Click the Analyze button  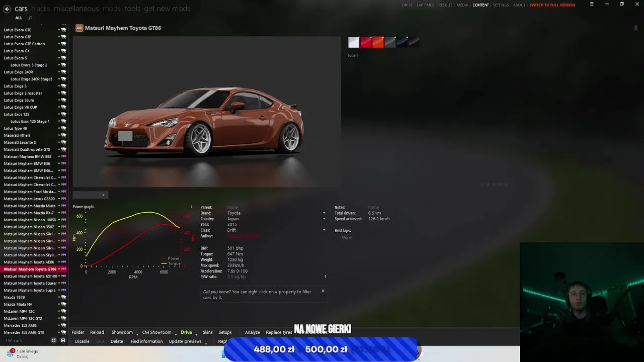pyautogui.click(x=252, y=332)
